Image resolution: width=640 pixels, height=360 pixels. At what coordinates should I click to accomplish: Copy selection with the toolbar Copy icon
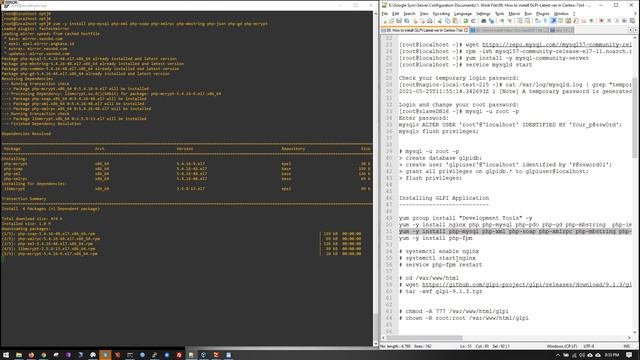pos(448,21)
